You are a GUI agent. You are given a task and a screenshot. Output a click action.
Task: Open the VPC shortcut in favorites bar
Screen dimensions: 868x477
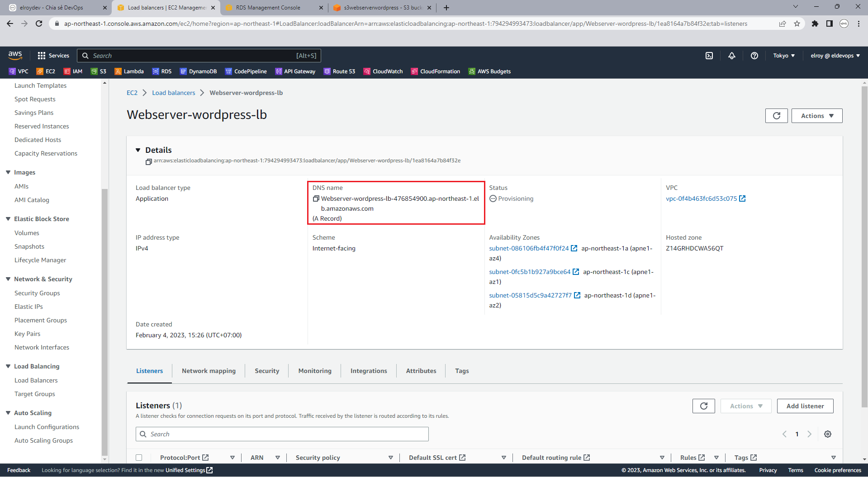pyautogui.click(x=19, y=71)
